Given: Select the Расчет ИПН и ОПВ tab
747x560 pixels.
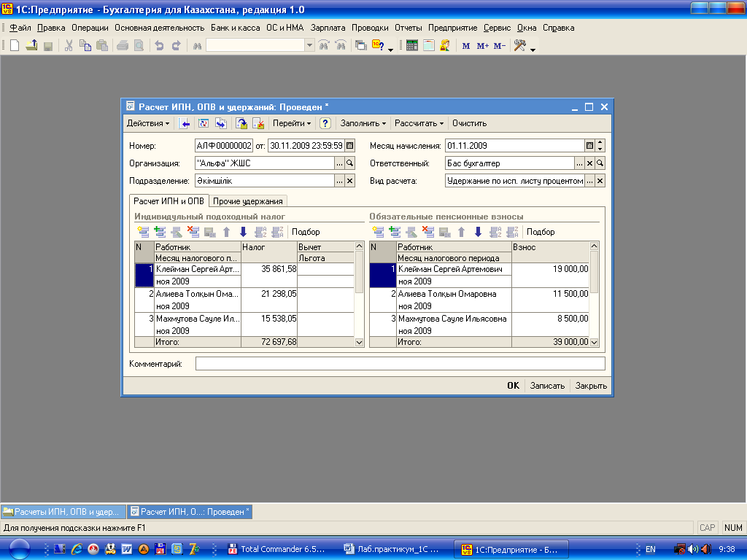Looking at the screenshot, I should [x=169, y=201].
